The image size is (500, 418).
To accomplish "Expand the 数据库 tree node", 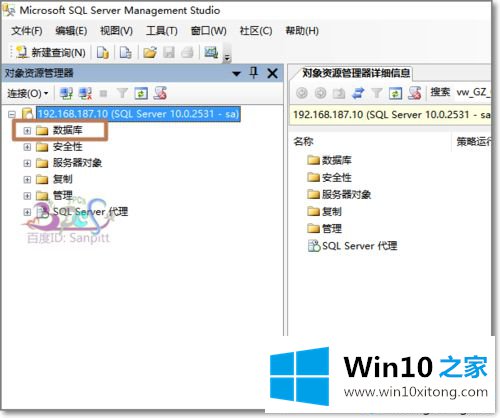I will tap(27, 131).
